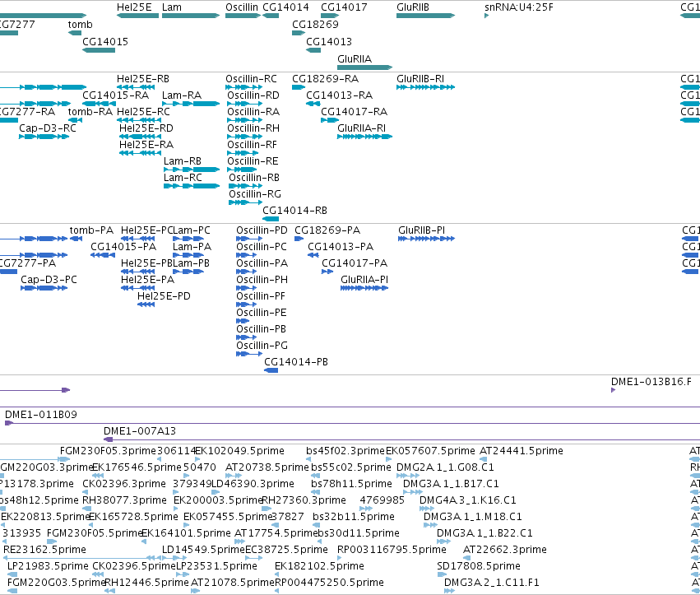The height and width of the screenshot is (595, 700).
Task: Click transcript Lam-RC
Action: point(192,186)
